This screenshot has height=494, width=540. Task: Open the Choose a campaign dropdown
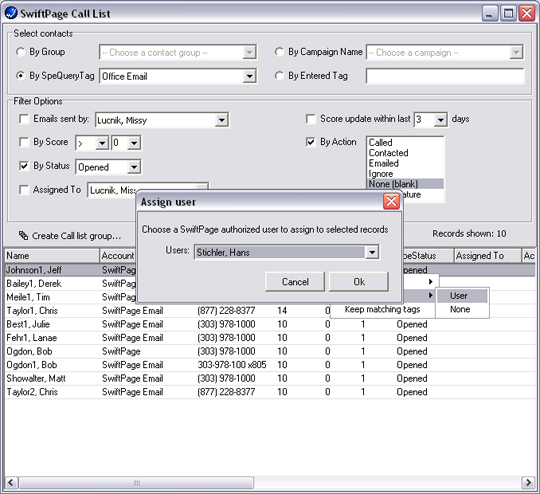pyautogui.click(x=516, y=53)
